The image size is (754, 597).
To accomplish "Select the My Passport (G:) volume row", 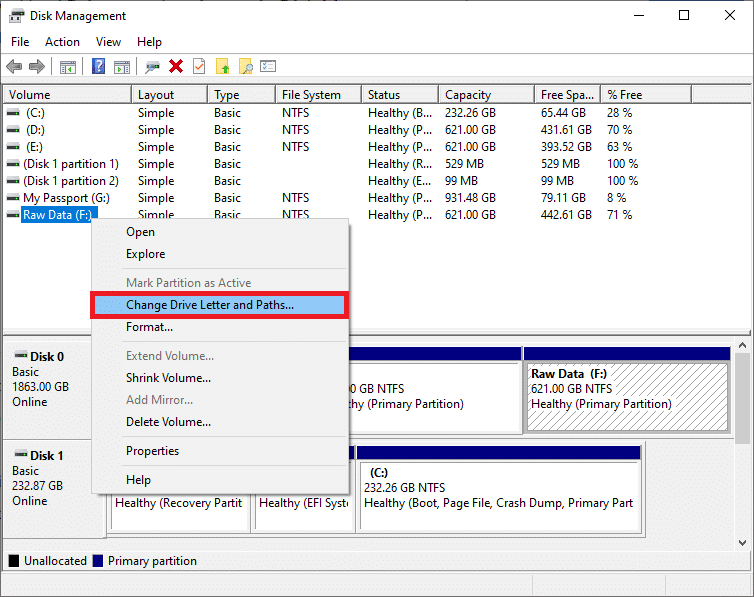I will (66, 198).
